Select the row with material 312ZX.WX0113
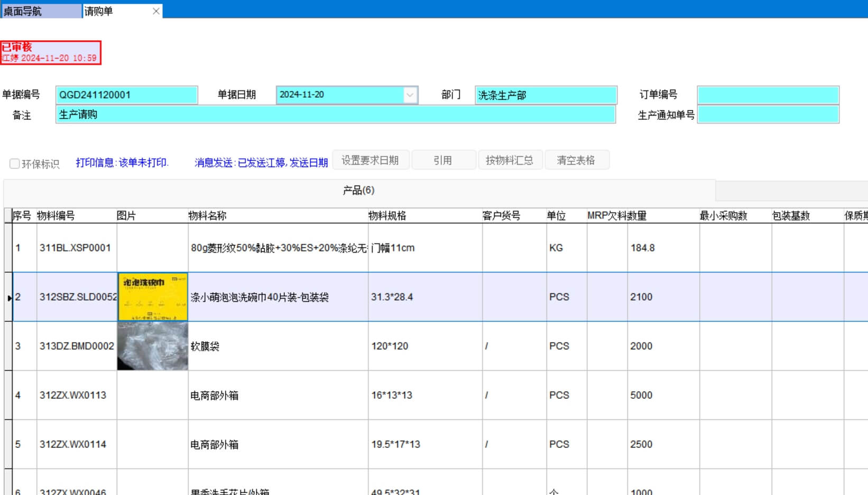The image size is (868, 495). [73, 395]
